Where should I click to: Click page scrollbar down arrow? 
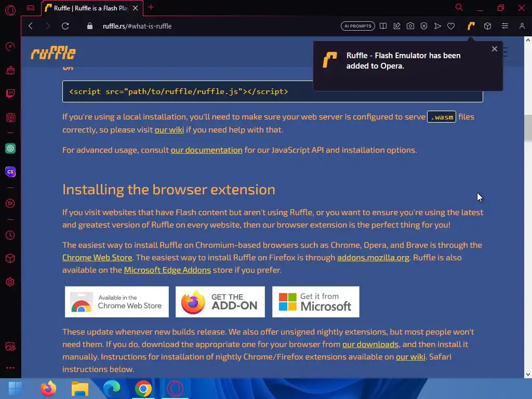(x=528, y=375)
